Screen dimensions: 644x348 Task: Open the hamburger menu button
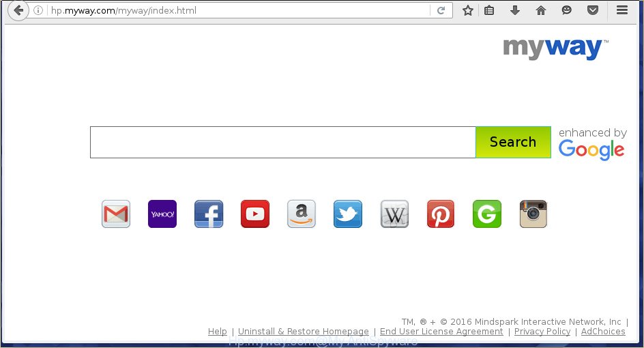621,10
